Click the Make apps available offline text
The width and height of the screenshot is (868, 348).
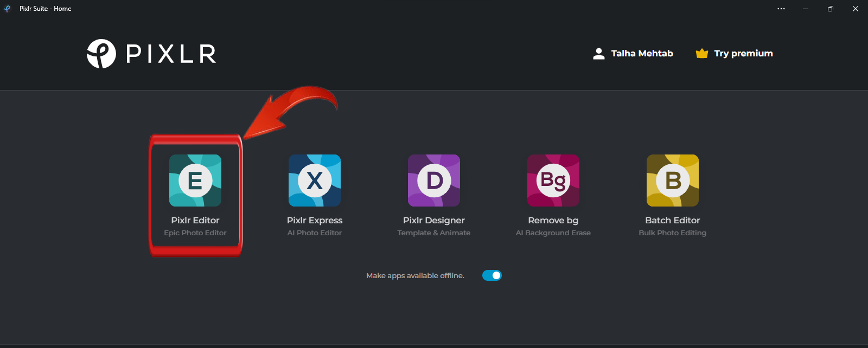click(415, 275)
